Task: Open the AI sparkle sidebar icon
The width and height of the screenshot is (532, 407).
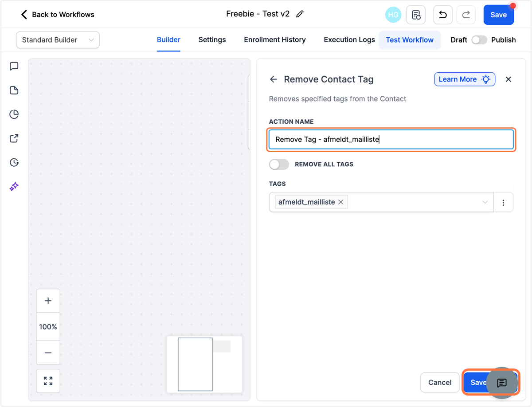Action: coord(14,186)
